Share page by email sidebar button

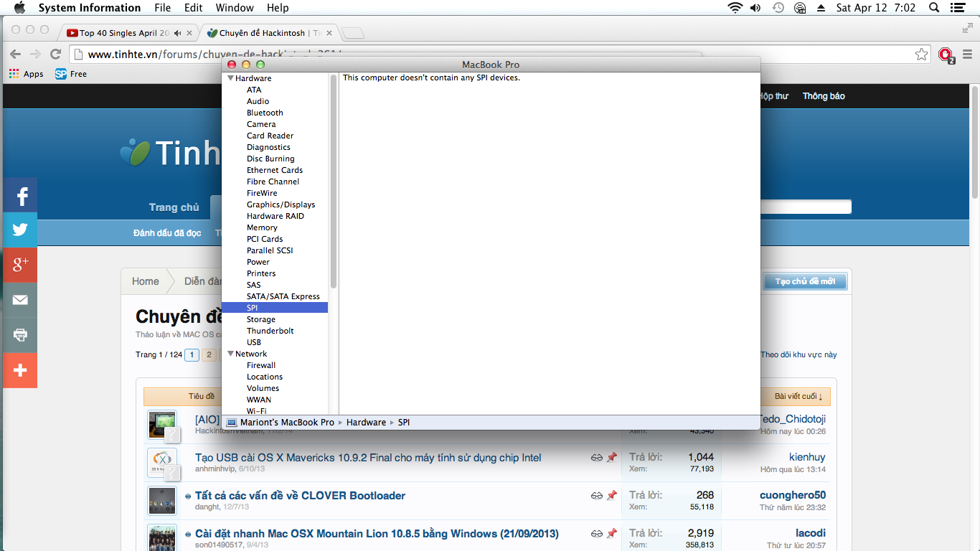[x=20, y=300]
